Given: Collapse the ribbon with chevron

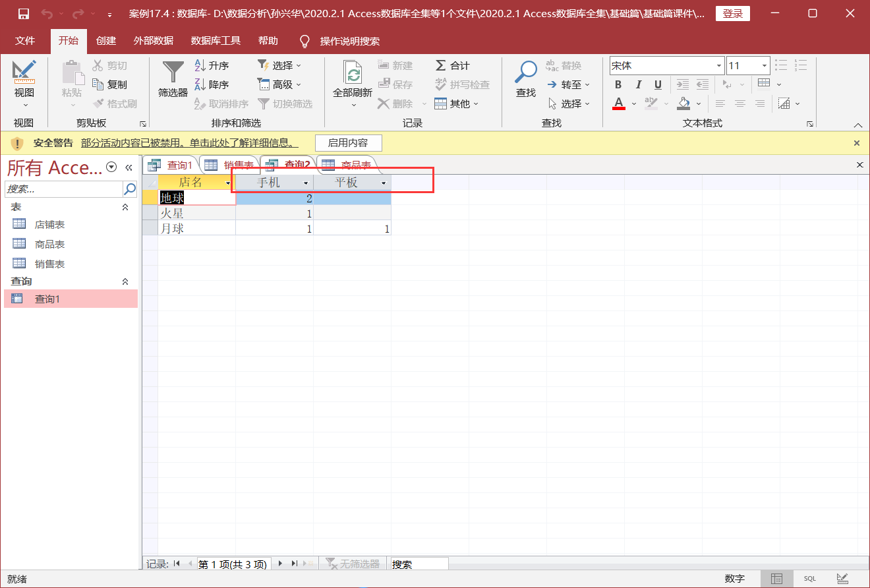Looking at the screenshot, I should point(858,125).
